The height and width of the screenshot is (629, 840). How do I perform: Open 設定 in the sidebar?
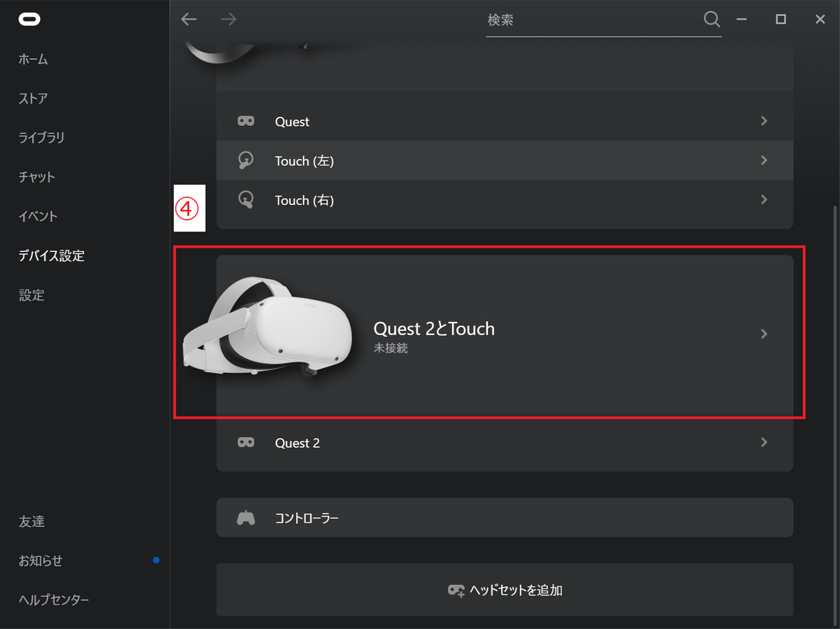[31, 295]
